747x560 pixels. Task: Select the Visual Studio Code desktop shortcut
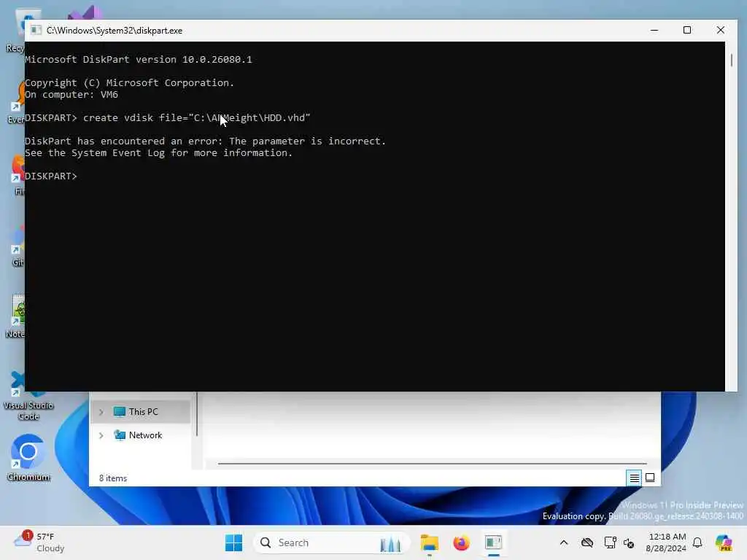tap(28, 396)
